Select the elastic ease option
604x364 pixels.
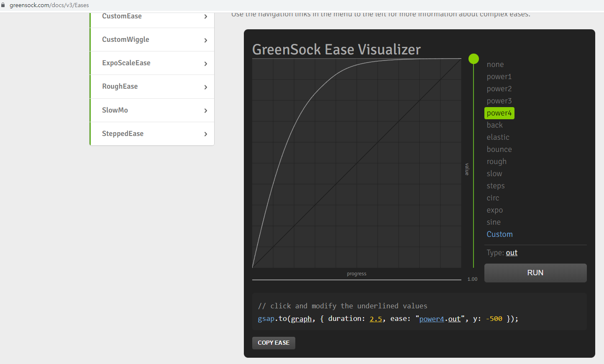coord(498,137)
